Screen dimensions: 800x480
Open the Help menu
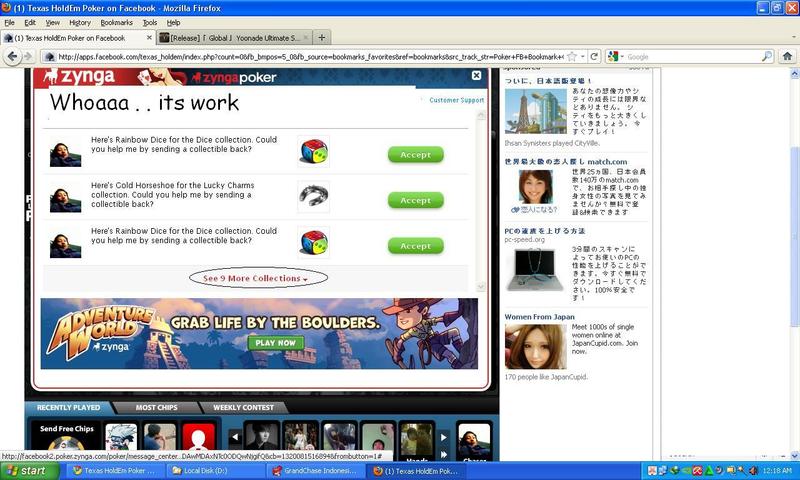click(x=173, y=22)
